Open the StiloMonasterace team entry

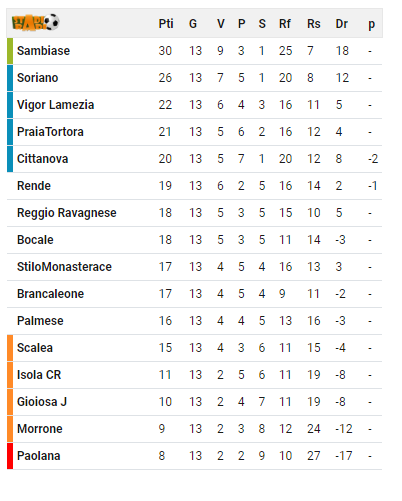tap(64, 267)
